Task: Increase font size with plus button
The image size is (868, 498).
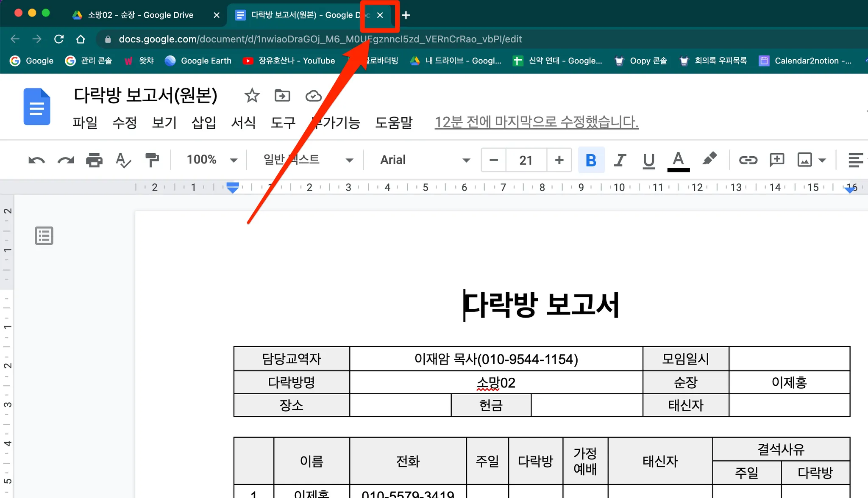Action: pos(559,160)
